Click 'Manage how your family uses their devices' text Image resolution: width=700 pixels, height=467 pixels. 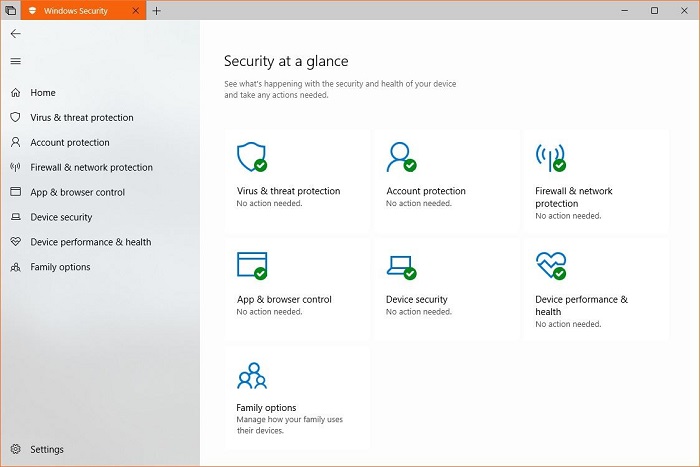coord(289,425)
